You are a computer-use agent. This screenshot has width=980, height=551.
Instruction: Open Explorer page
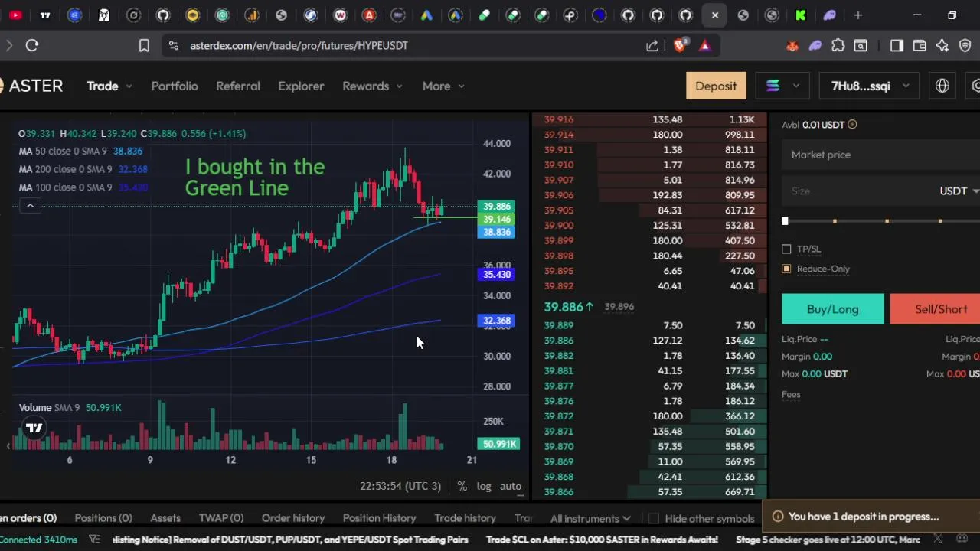[x=301, y=86]
